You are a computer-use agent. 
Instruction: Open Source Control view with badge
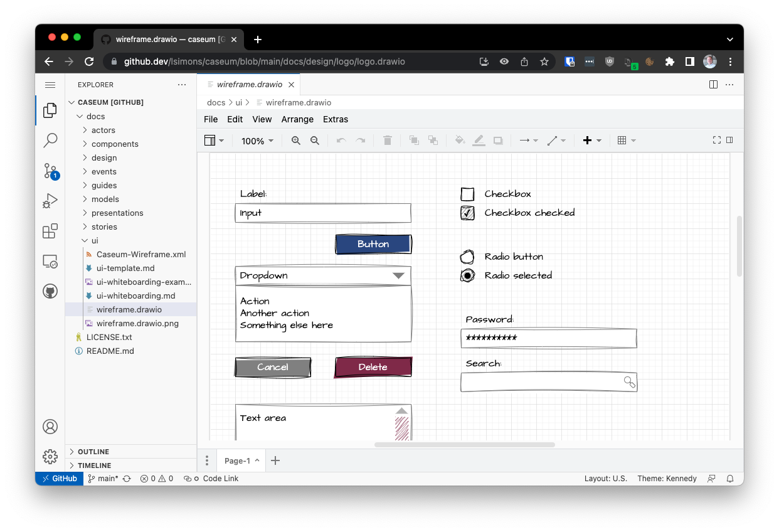coord(50,171)
